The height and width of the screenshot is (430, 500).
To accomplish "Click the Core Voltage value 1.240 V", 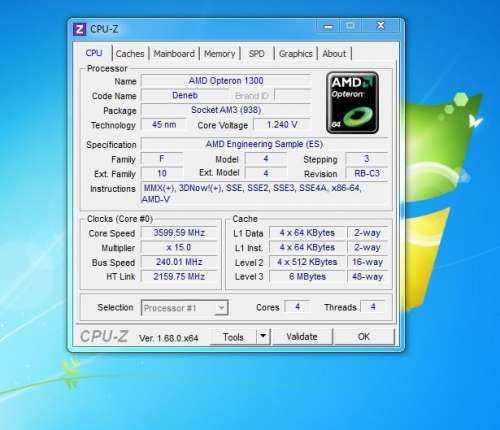I will click(x=282, y=125).
